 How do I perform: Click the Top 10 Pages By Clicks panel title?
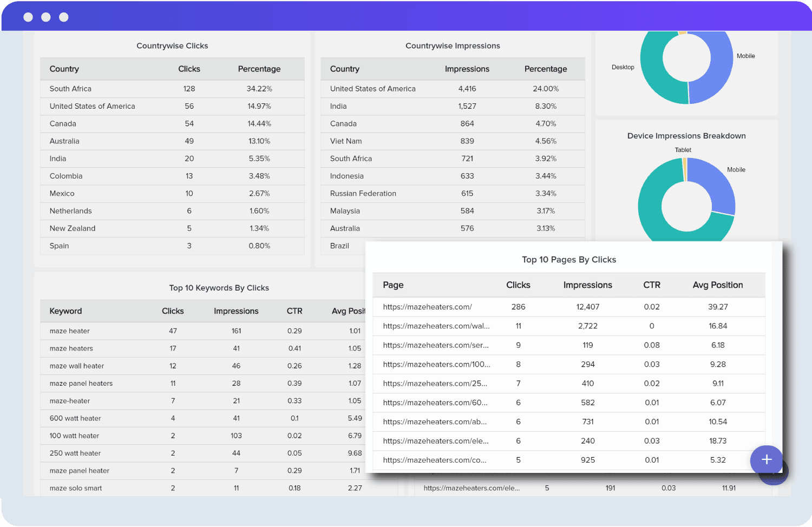point(569,259)
